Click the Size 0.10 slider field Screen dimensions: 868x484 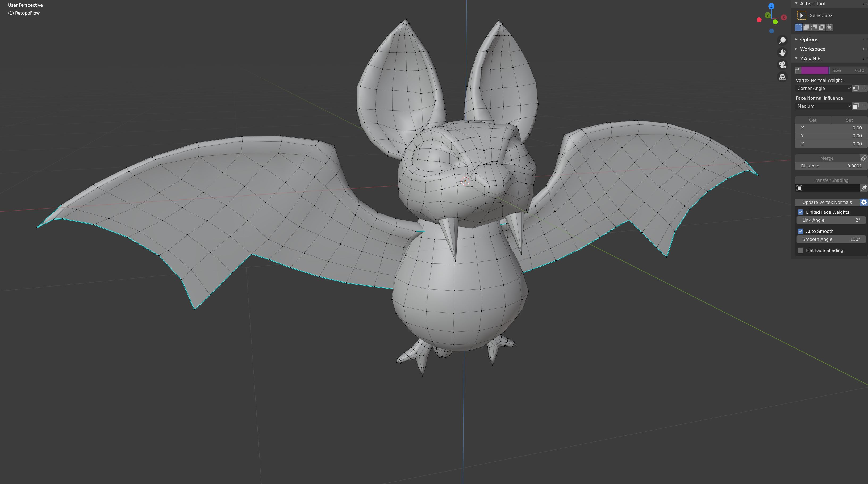click(849, 70)
